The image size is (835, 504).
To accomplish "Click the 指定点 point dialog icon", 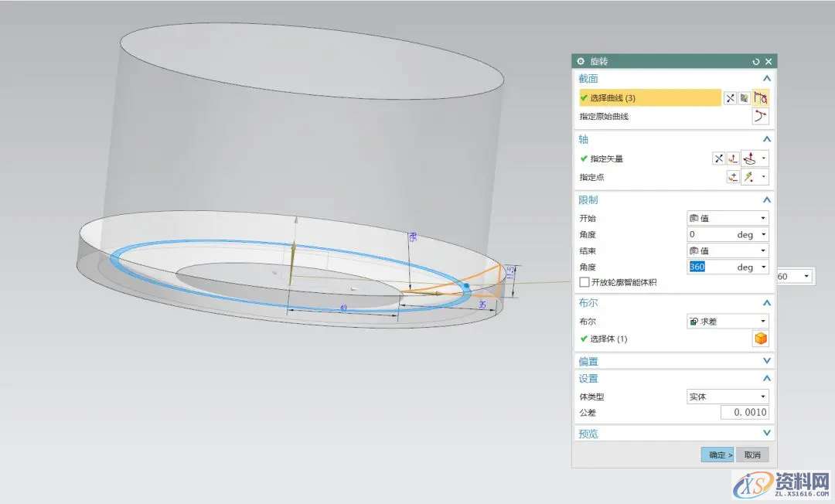I will (732, 177).
